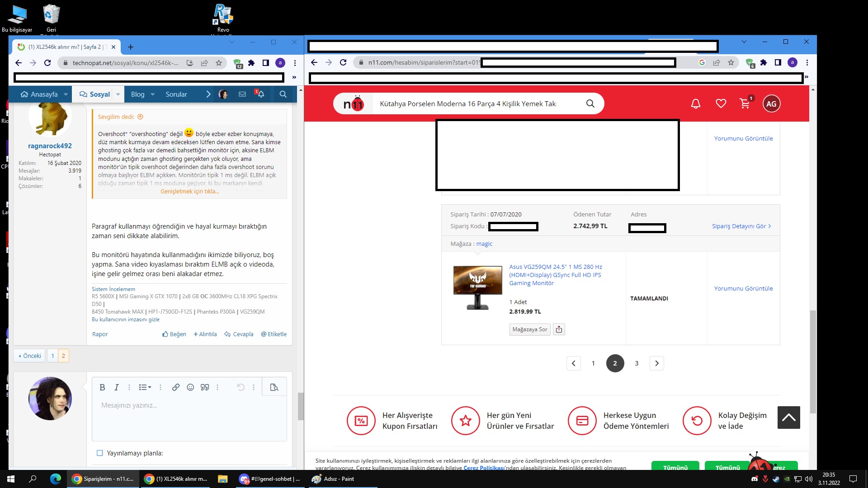868x488 pixels.
Task: Go to page 3 of orders
Action: click(x=637, y=363)
